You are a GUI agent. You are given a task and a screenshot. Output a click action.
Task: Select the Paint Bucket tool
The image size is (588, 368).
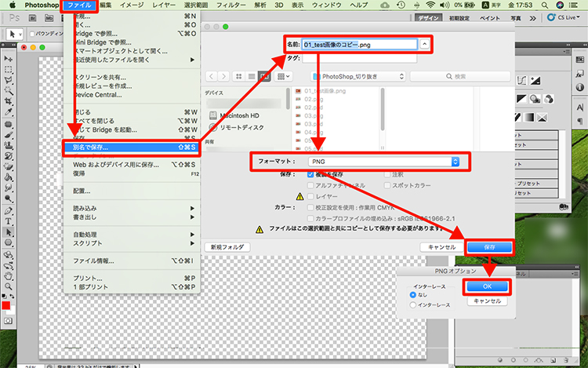(9, 177)
